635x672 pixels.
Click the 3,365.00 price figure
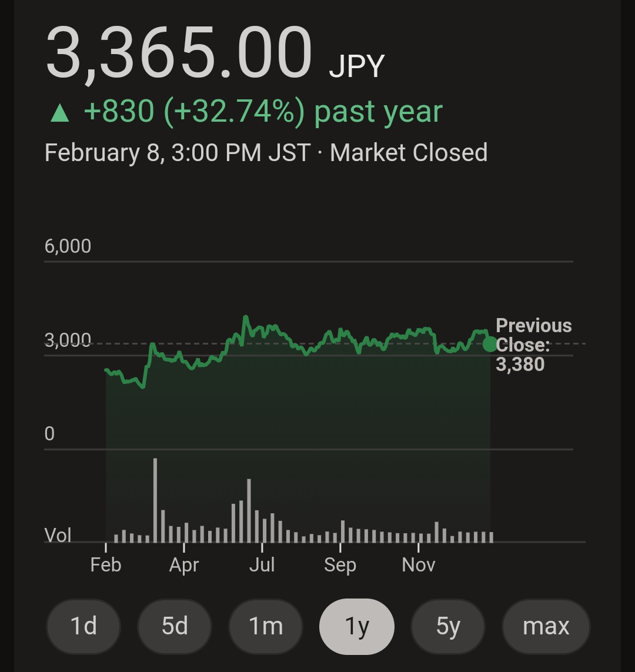[179, 54]
